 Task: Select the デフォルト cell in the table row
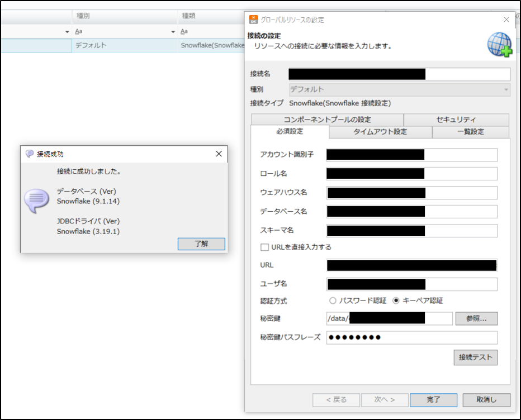click(125, 45)
